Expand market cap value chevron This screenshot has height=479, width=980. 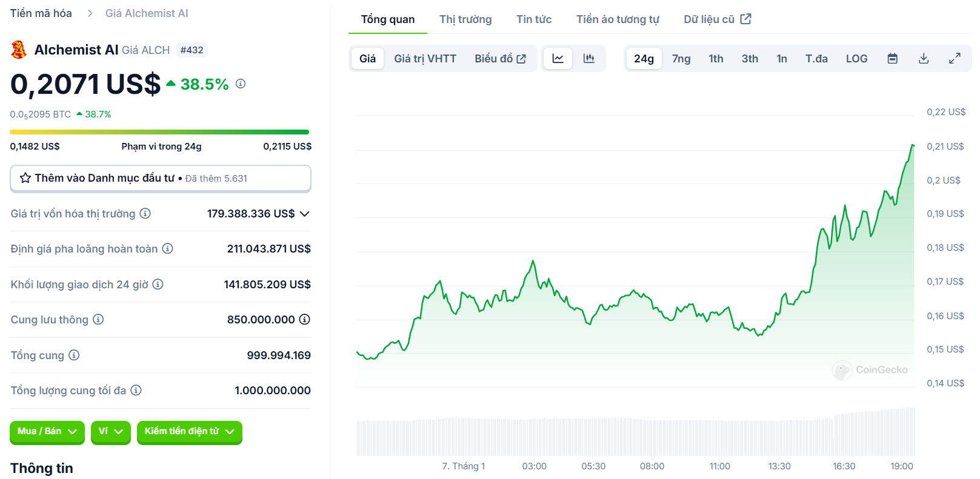[x=305, y=214]
